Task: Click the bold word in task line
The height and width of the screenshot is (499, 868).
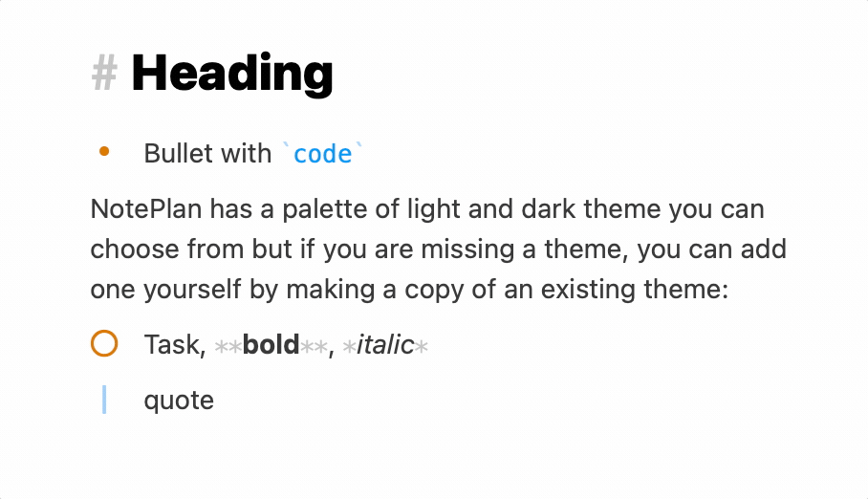Action: [x=271, y=344]
